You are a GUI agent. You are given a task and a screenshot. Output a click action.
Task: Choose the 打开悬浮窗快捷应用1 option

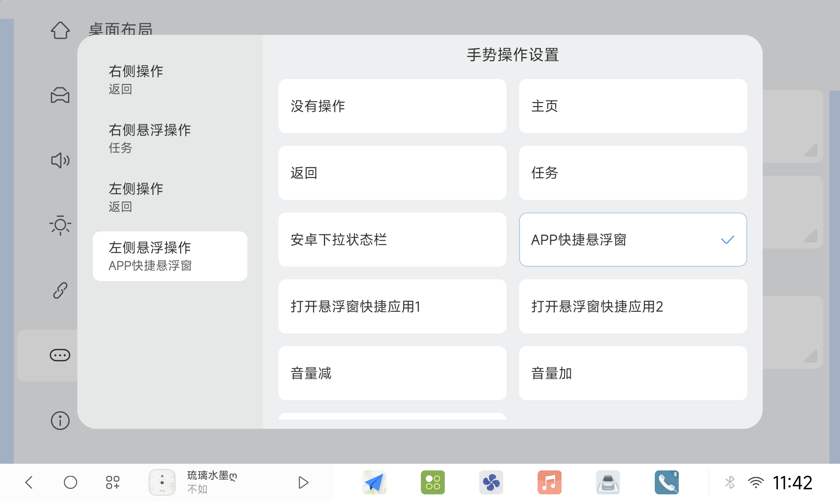[392, 307]
